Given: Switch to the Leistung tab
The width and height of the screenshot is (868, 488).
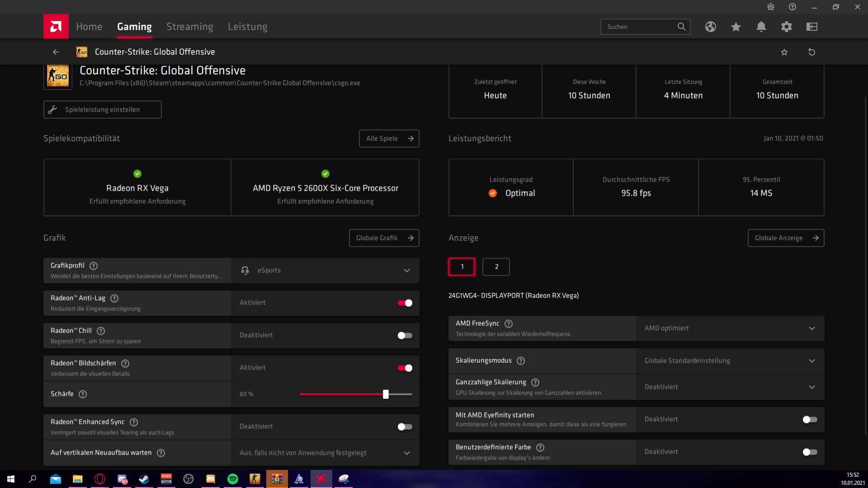Looking at the screenshot, I should coord(247,27).
